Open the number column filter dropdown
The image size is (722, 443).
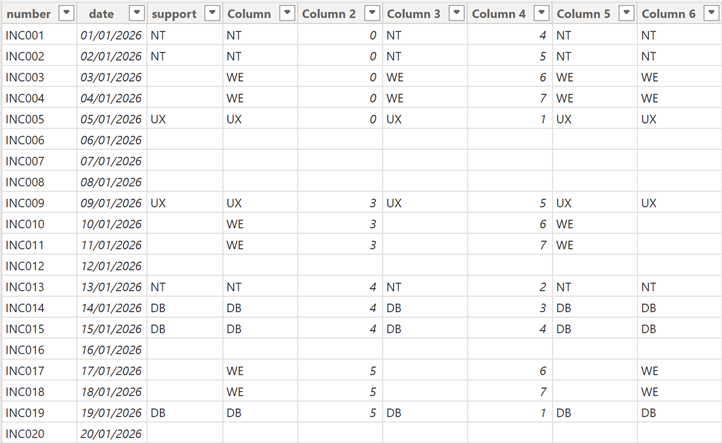coord(66,13)
